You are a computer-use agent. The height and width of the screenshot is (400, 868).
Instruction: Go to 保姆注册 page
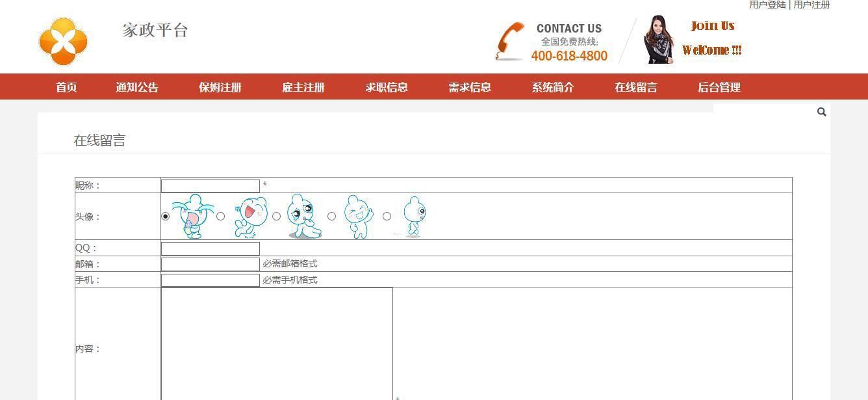(x=220, y=87)
